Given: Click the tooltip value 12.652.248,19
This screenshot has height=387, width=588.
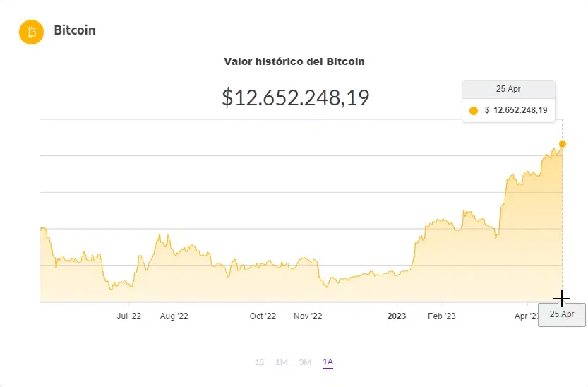Looking at the screenshot, I should 520,110.
